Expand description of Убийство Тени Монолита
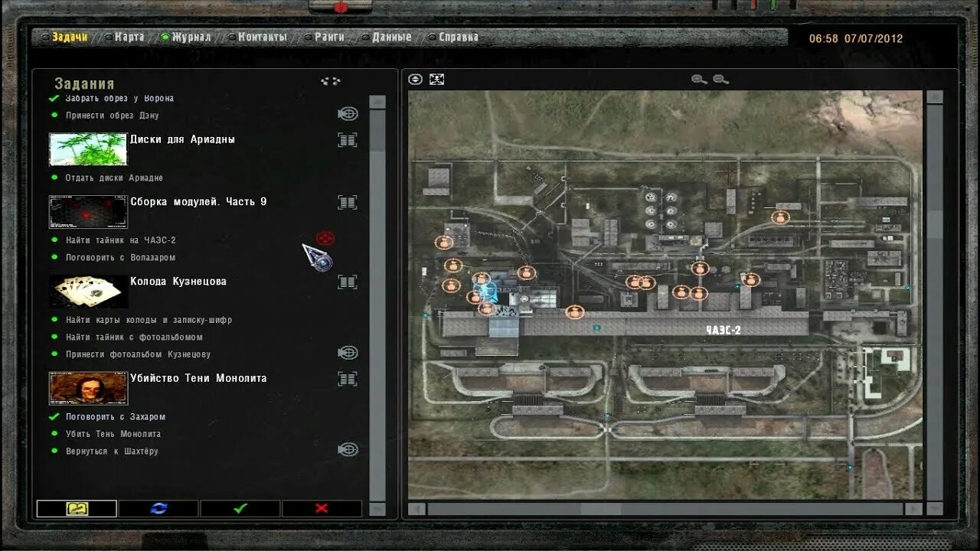This screenshot has width=980, height=551. (x=348, y=378)
